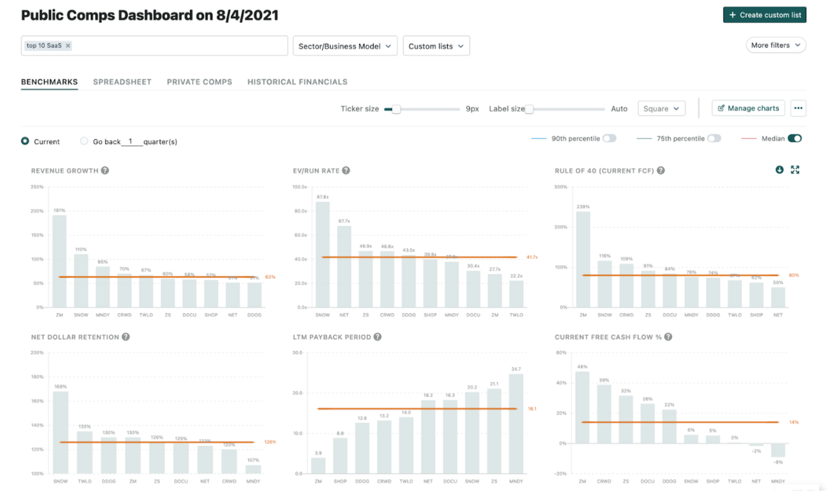This screenshot has width=839, height=504.
Task: Open the three-dot overflow menu beside Manage charts
Action: coord(798,108)
